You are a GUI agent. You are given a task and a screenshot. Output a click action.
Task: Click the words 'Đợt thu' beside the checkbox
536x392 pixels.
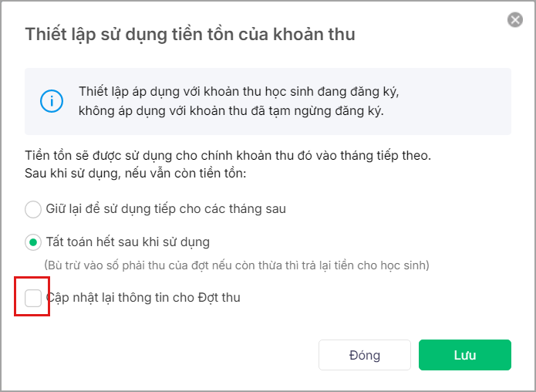(x=219, y=297)
